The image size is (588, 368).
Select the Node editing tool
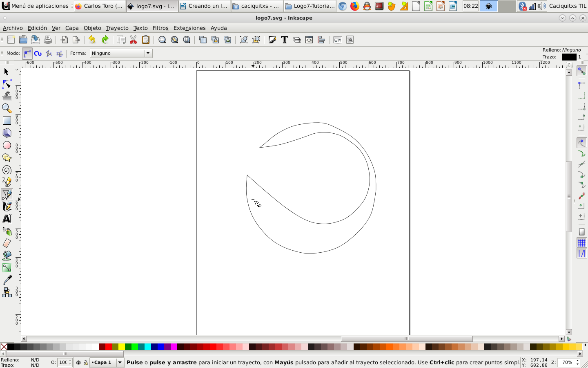pyautogui.click(x=7, y=84)
